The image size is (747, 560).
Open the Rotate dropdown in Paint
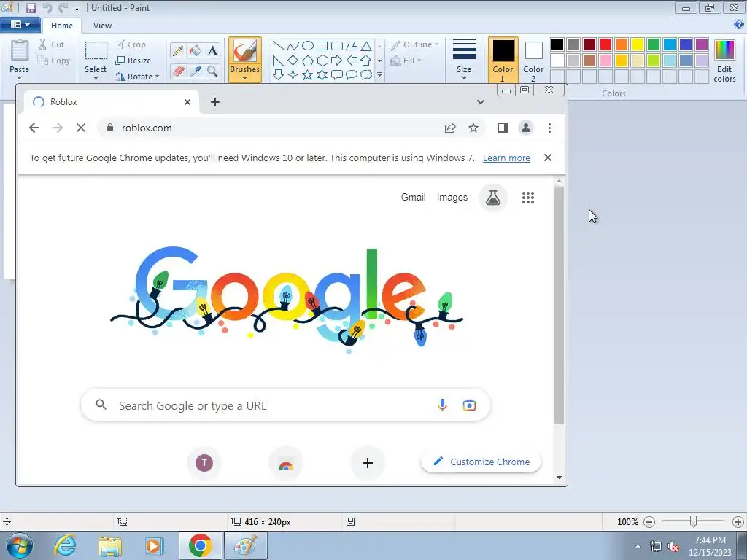click(137, 77)
